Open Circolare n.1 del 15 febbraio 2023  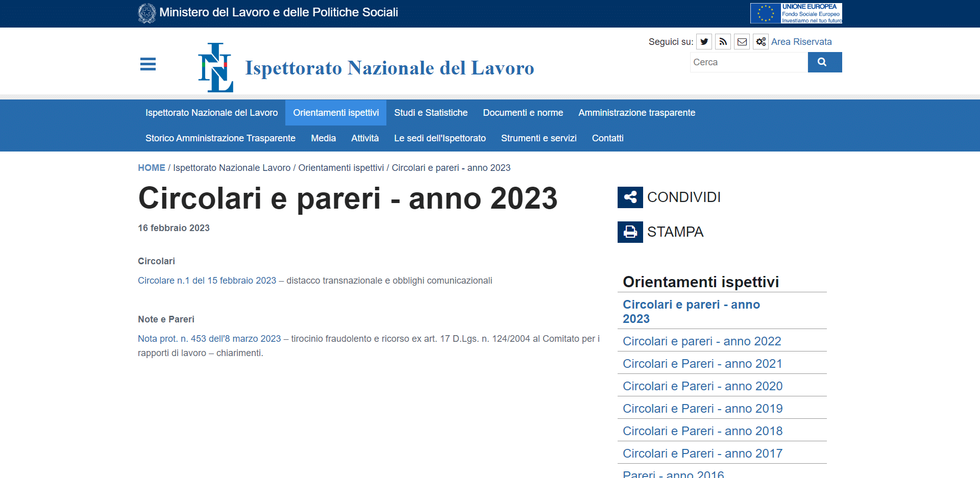(206, 280)
